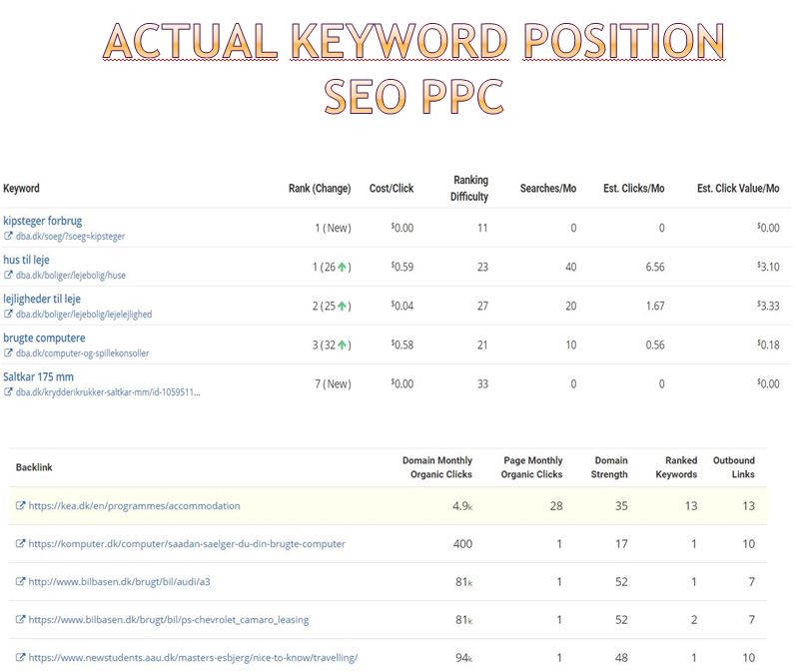Click green up arrow in brugte computere row
The height and width of the screenshot is (672, 798).
[342, 344]
